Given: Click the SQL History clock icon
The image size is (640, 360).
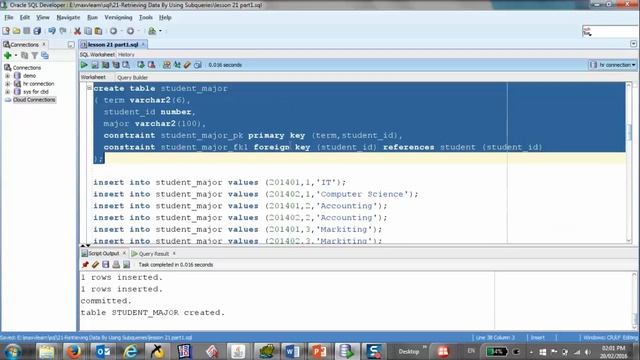Looking at the screenshot, I should [198, 65].
